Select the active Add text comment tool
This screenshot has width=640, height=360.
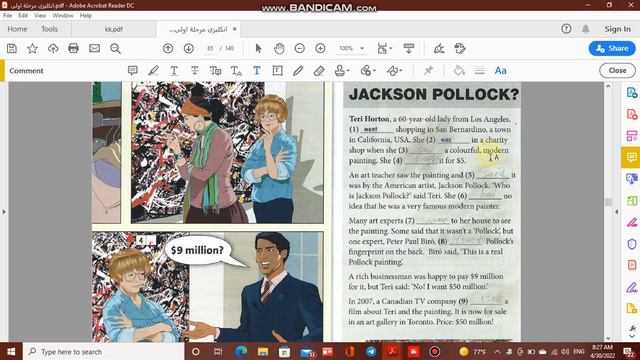(x=257, y=71)
